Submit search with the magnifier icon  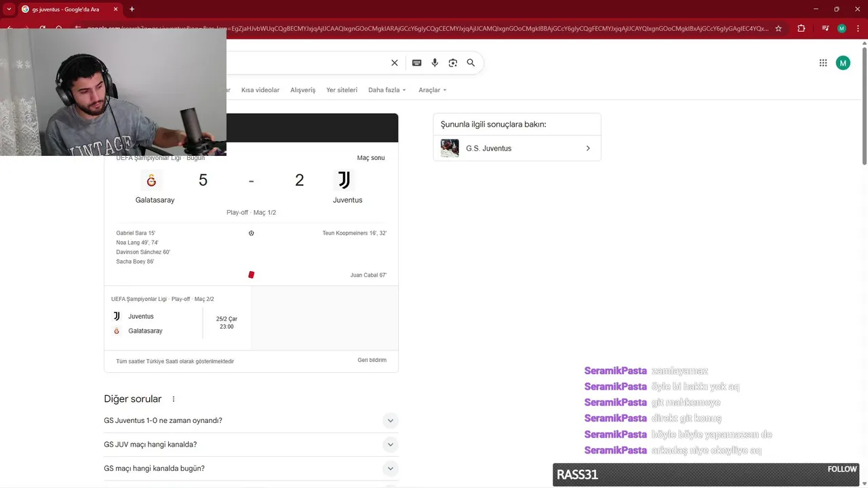[471, 63]
